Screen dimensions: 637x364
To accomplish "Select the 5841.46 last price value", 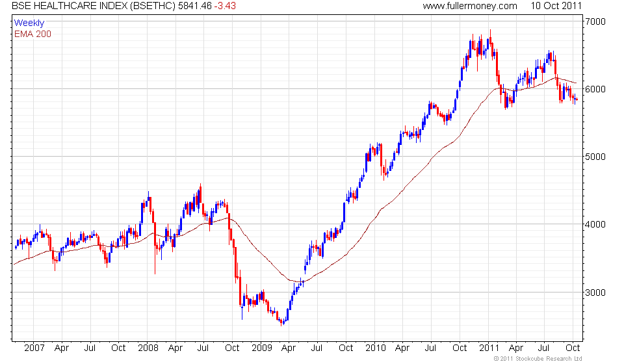I will point(196,6).
